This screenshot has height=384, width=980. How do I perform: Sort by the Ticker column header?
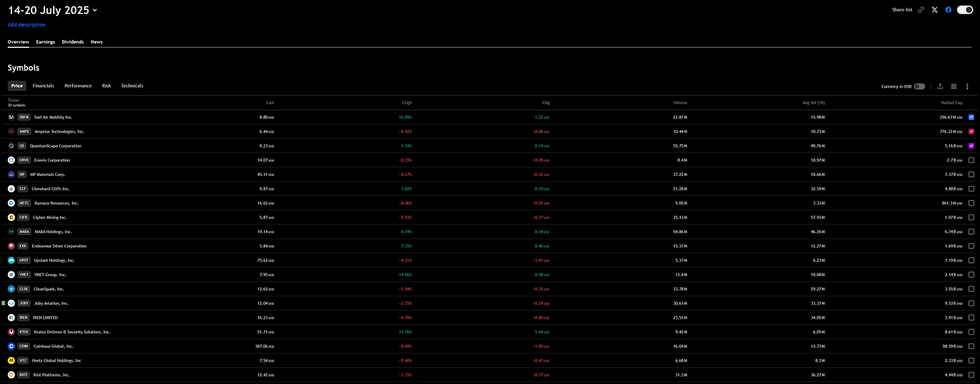13,100
